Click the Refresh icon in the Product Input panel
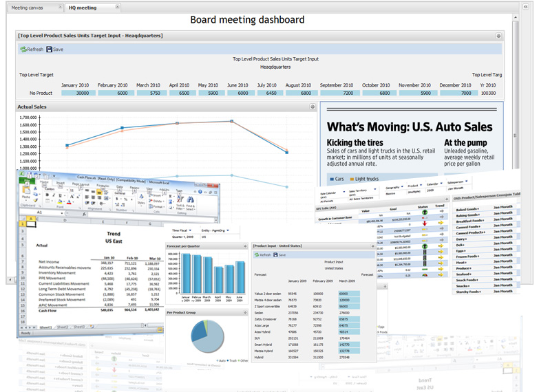 tap(257, 255)
